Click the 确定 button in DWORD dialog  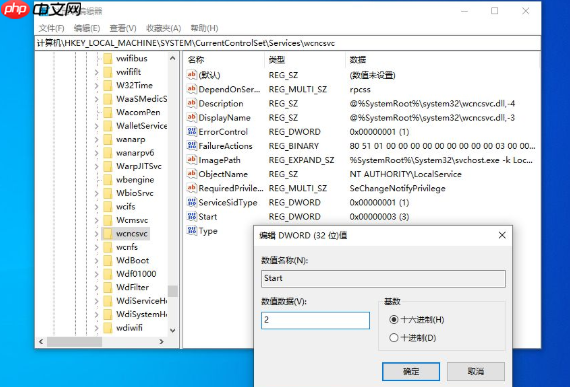click(x=411, y=371)
